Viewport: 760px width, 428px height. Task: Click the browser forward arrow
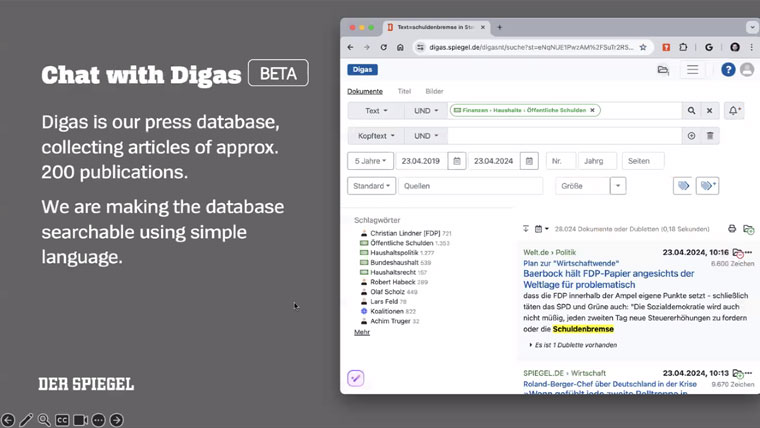(367, 47)
